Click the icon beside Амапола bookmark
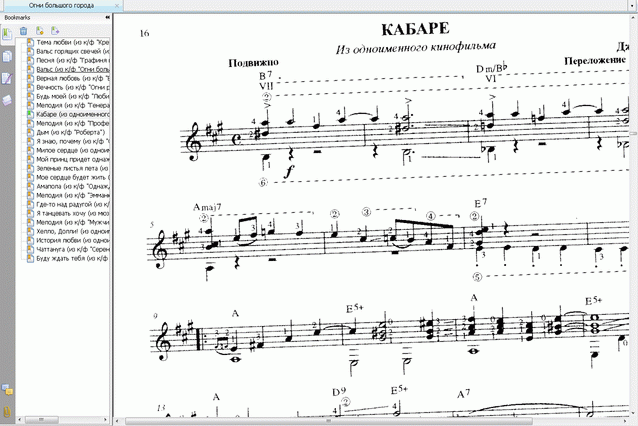Screen dimensions: 638x426 tap(30, 186)
